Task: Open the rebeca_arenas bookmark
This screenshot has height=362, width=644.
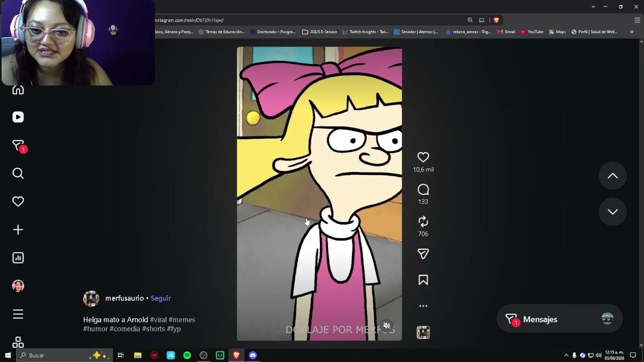Action: [468, 32]
